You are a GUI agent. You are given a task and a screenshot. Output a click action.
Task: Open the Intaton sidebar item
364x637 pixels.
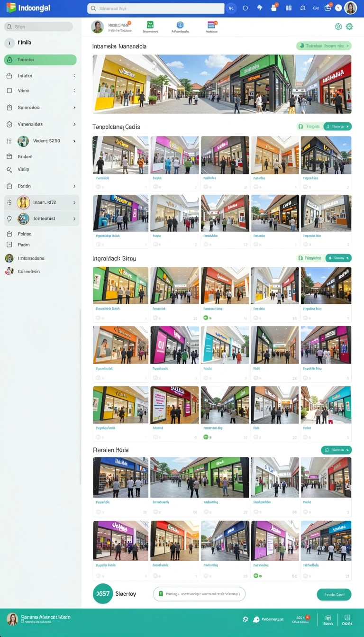pyautogui.click(x=40, y=76)
